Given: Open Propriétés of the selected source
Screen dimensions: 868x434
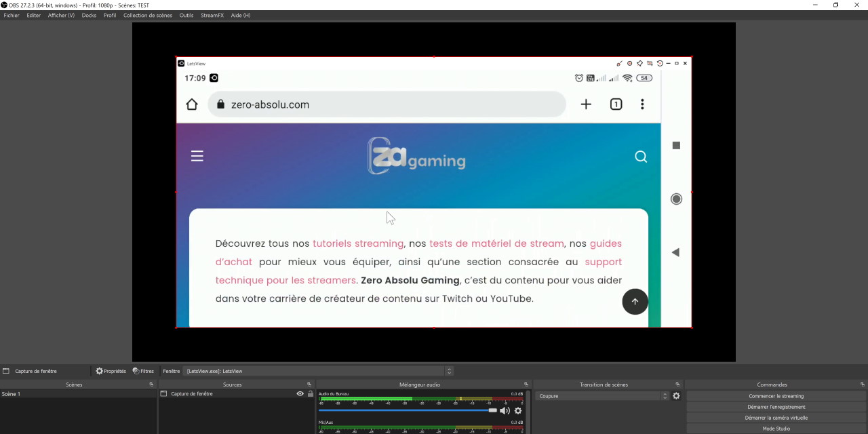Looking at the screenshot, I should point(111,371).
